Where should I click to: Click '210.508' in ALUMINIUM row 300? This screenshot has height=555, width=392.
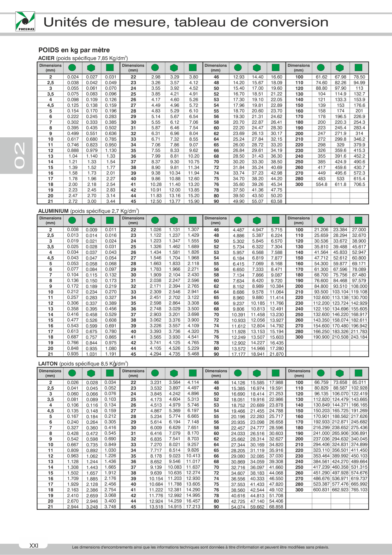[340, 337]
